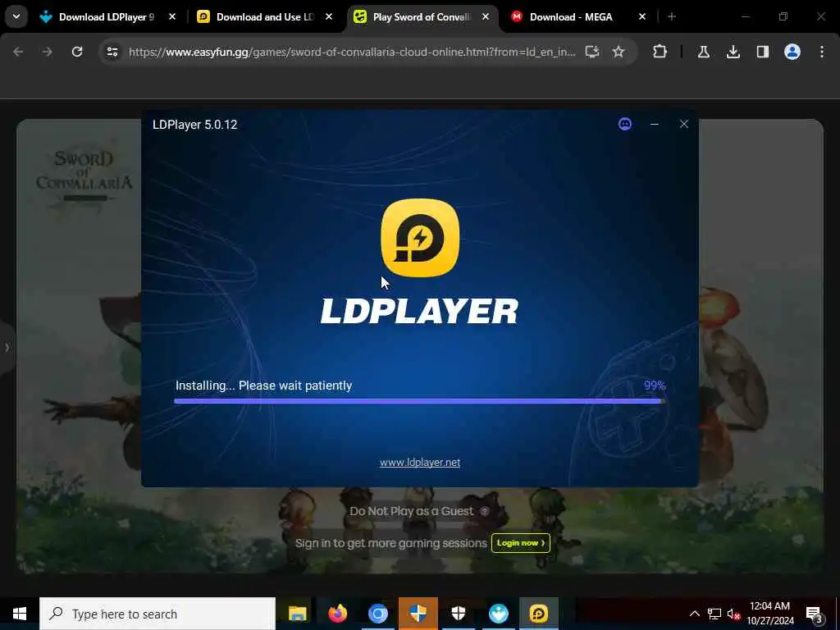Open a new browser tab

[x=672, y=17]
